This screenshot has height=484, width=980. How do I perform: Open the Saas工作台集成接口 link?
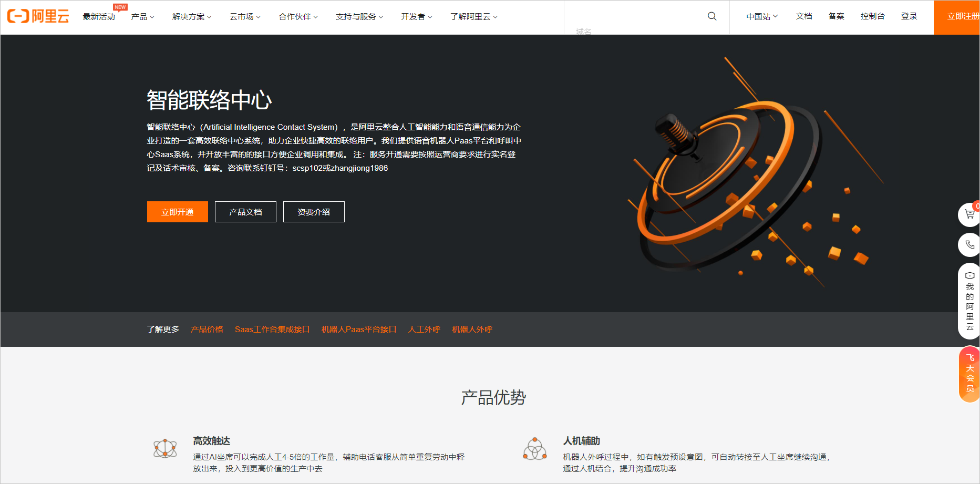pos(272,329)
